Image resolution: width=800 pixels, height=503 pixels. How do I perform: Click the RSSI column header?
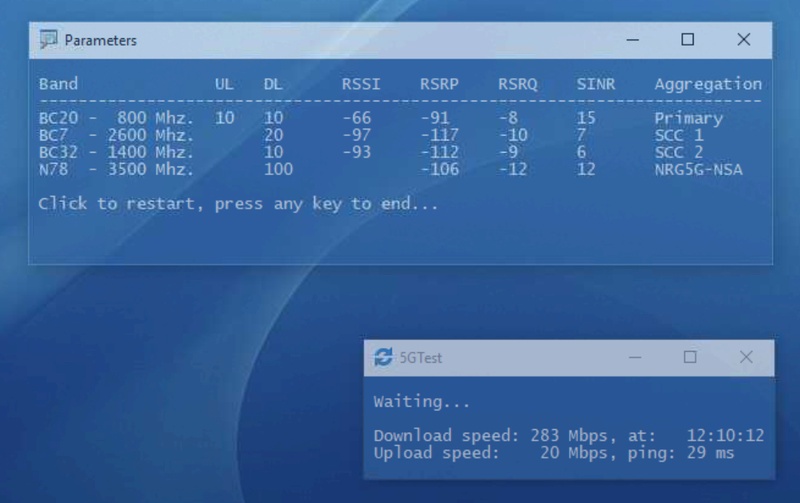(361, 84)
